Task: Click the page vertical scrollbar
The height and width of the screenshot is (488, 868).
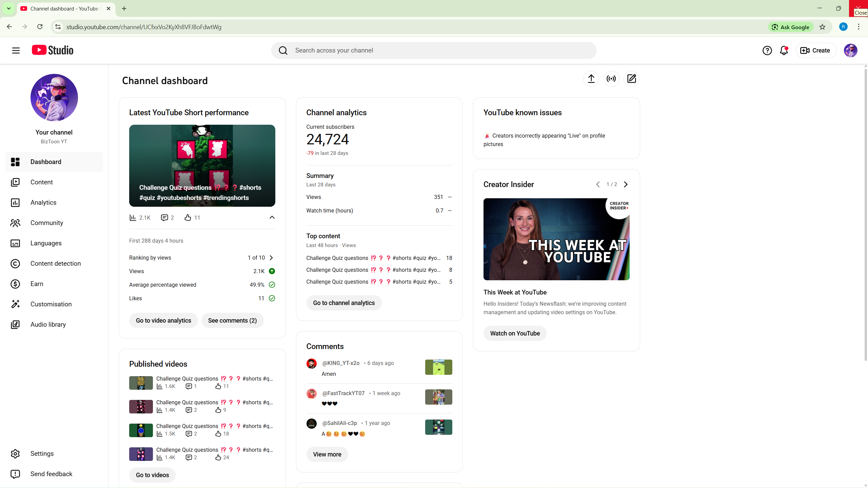Action: tap(865, 213)
